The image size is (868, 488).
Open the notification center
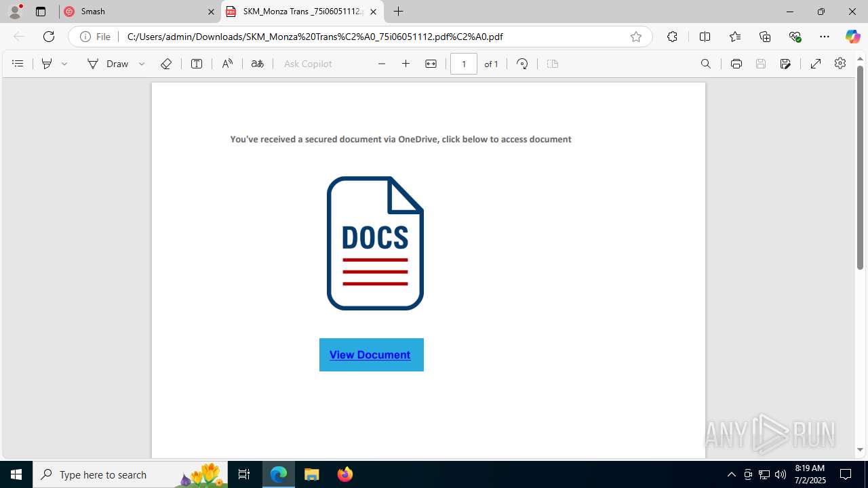point(846,474)
